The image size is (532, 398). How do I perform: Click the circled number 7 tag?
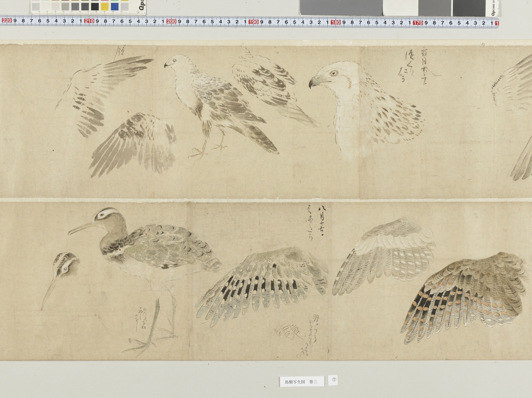click(334, 380)
